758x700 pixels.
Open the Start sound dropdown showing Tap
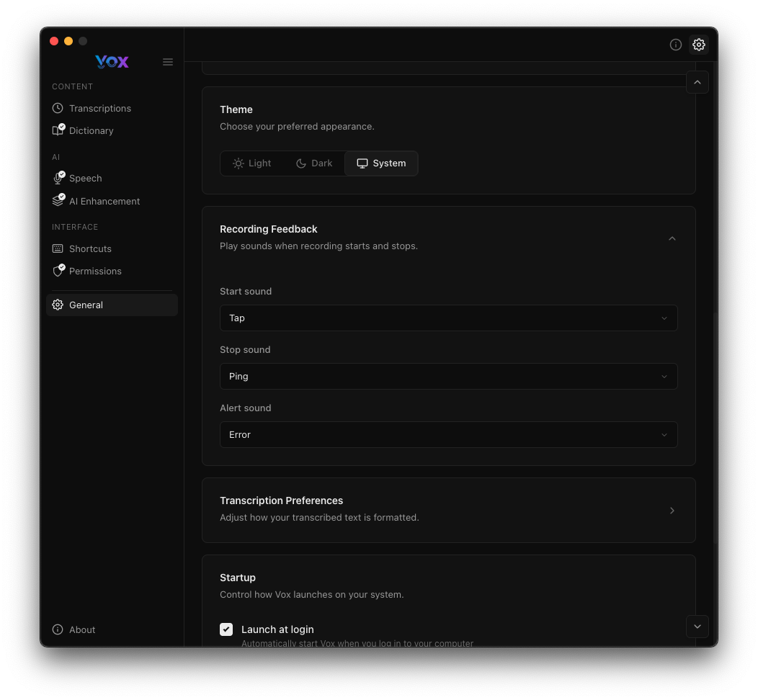click(448, 318)
